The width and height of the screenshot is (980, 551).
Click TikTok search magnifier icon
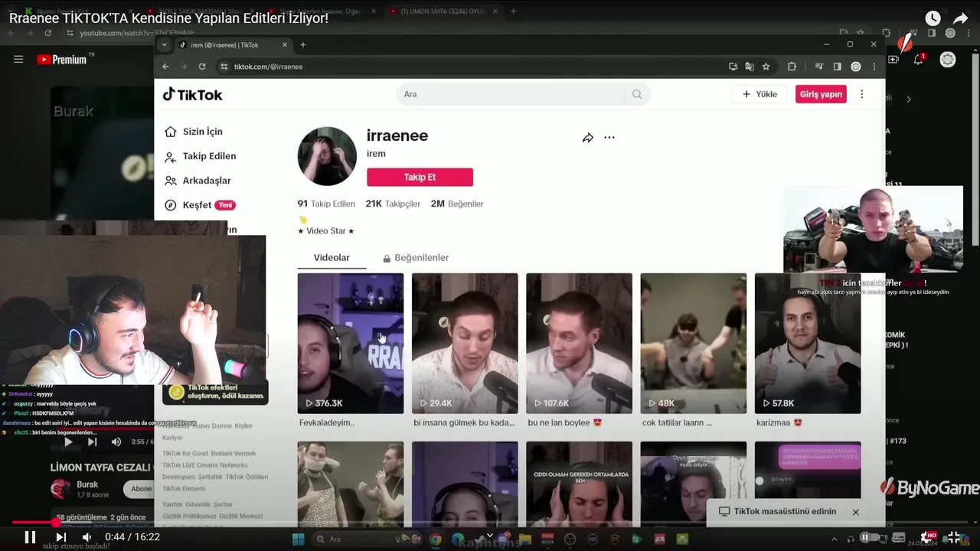pos(637,94)
